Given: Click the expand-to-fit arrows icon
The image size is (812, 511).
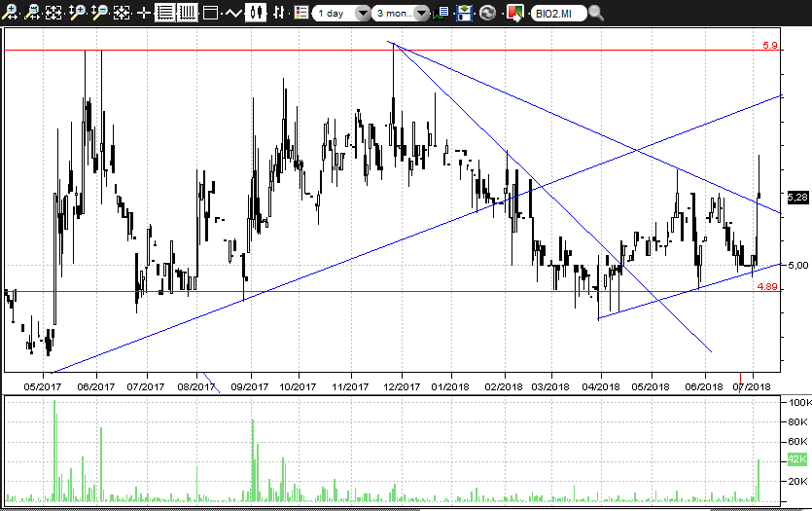Looking at the screenshot, I should click(x=53, y=13).
